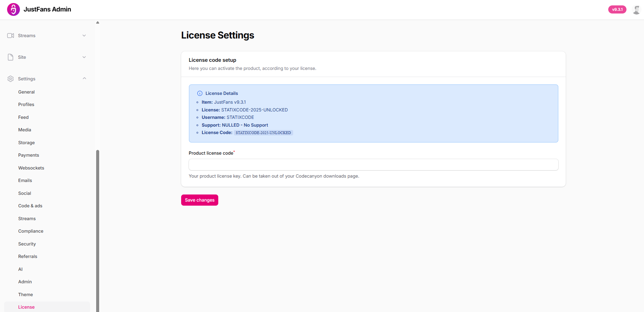This screenshot has width=644, height=312.
Task: Focus the Product license code field
Action: [x=373, y=165]
